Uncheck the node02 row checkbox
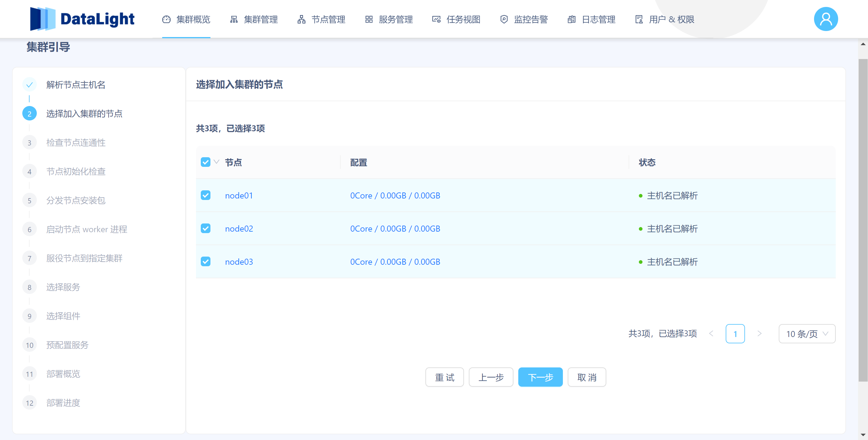868x440 pixels. pos(206,228)
